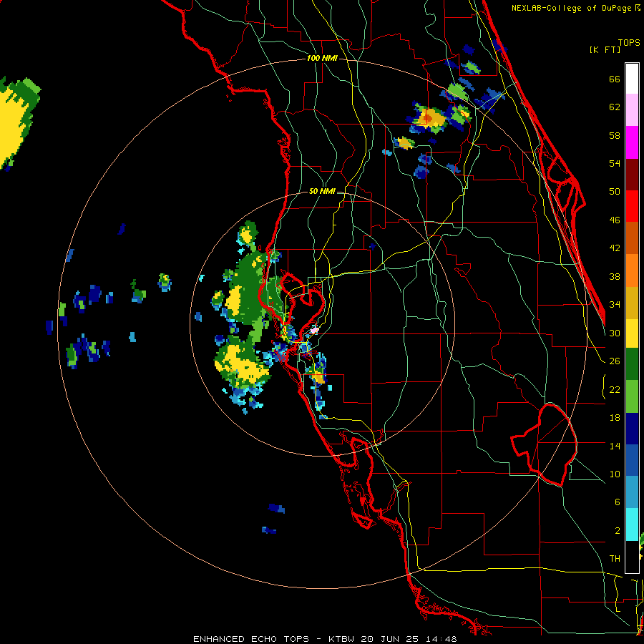Click the legend value 62
The image size is (644, 644).
(x=615, y=107)
